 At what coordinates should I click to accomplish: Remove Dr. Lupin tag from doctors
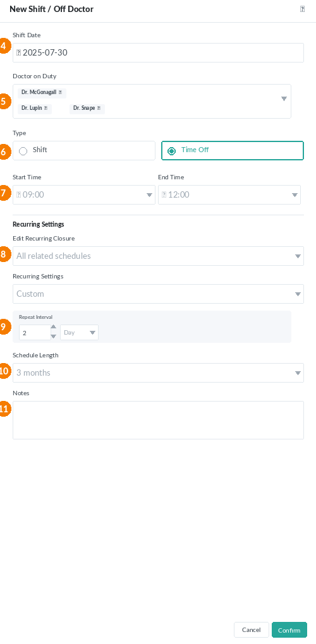click(46, 109)
